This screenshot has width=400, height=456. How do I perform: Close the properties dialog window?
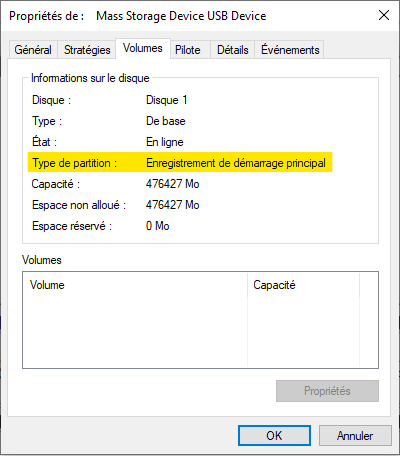coord(384,15)
